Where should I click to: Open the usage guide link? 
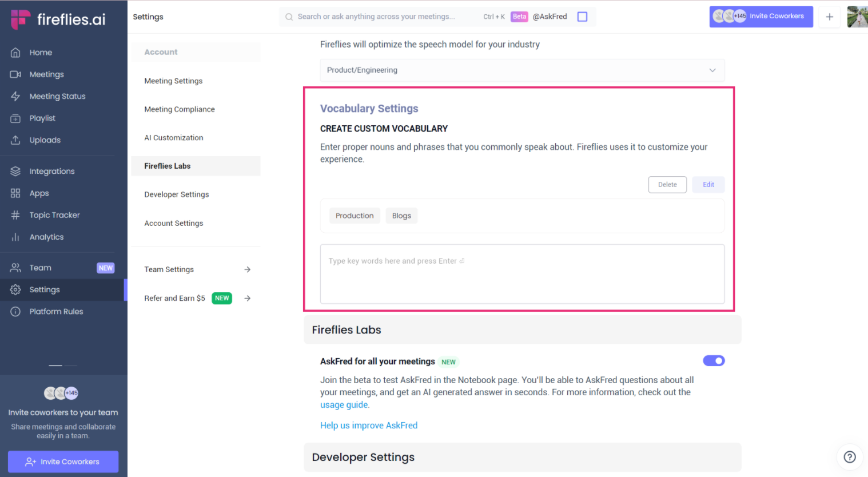345,405
